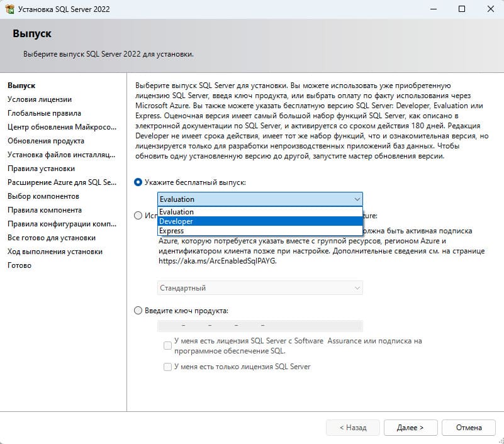The height and width of the screenshot is (444, 504).
Task: Click the Назад button
Action: pyautogui.click(x=353, y=428)
